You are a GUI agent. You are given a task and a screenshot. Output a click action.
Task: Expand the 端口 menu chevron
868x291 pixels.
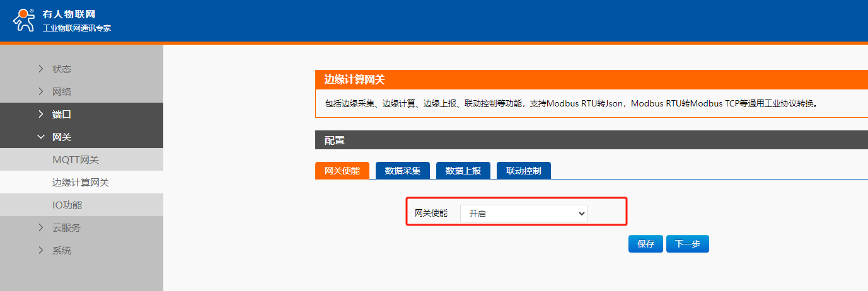[x=41, y=114]
